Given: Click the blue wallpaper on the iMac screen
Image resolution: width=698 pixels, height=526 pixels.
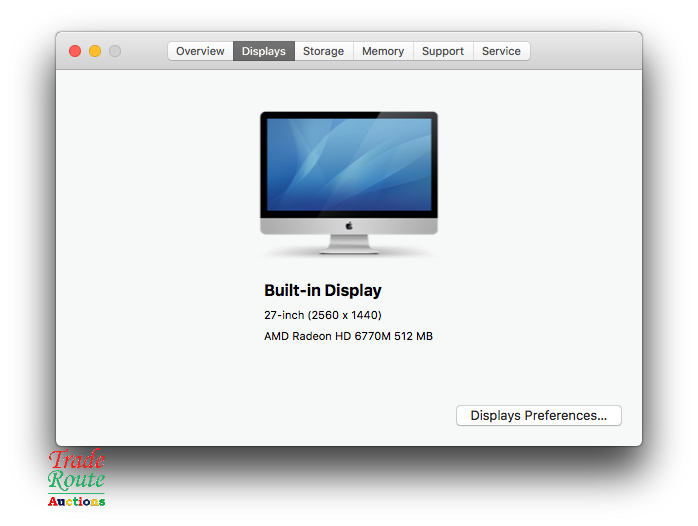Looking at the screenshot, I should tap(349, 164).
